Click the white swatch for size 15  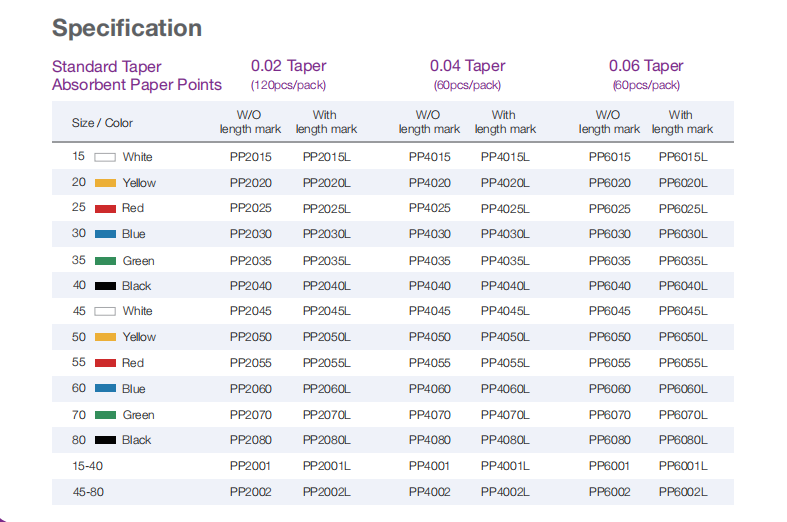pyautogui.click(x=105, y=157)
